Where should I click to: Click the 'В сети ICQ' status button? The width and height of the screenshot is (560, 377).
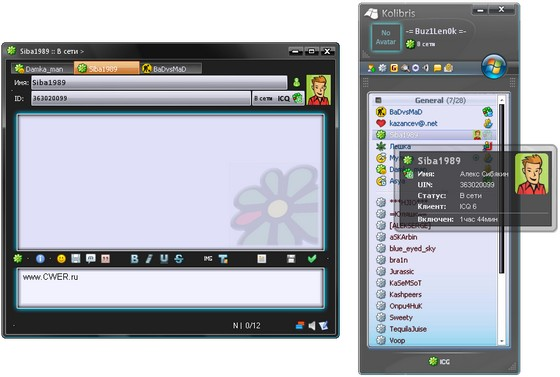pyautogui.click(x=278, y=98)
